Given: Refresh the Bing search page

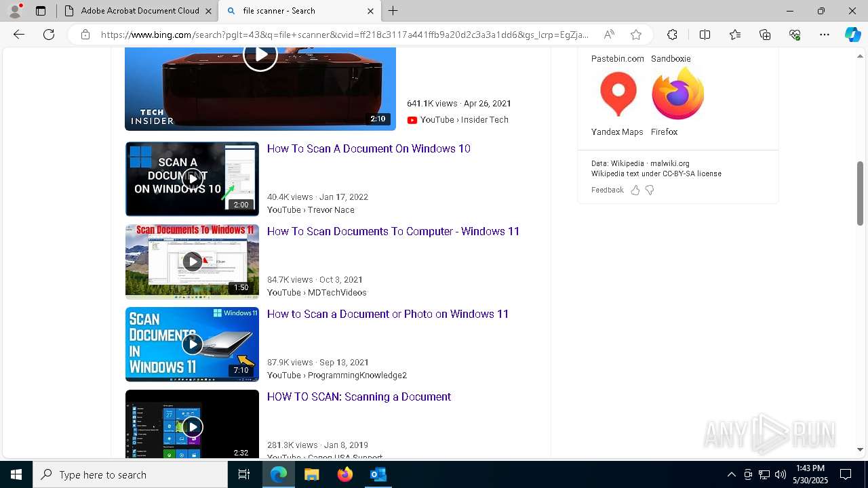Looking at the screenshot, I should [49, 35].
